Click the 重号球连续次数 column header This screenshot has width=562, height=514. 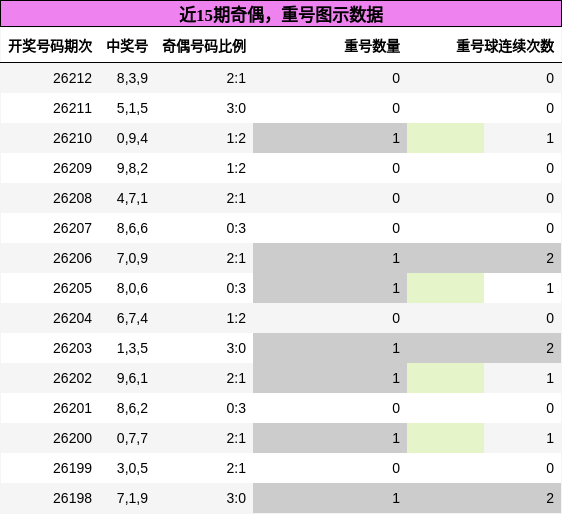click(x=505, y=46)
